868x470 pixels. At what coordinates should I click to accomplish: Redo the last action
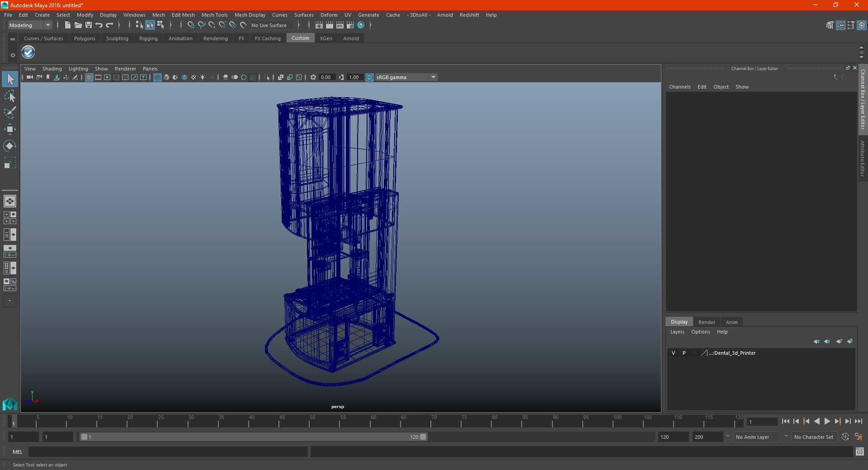(109, 25)
